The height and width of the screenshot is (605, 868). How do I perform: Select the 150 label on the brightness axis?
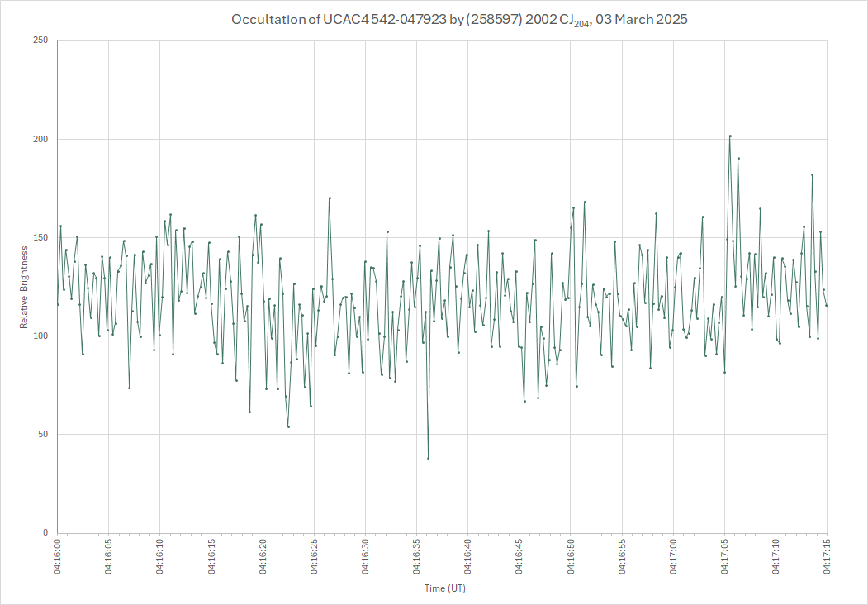pyautogui.click(x=41, y=238)
